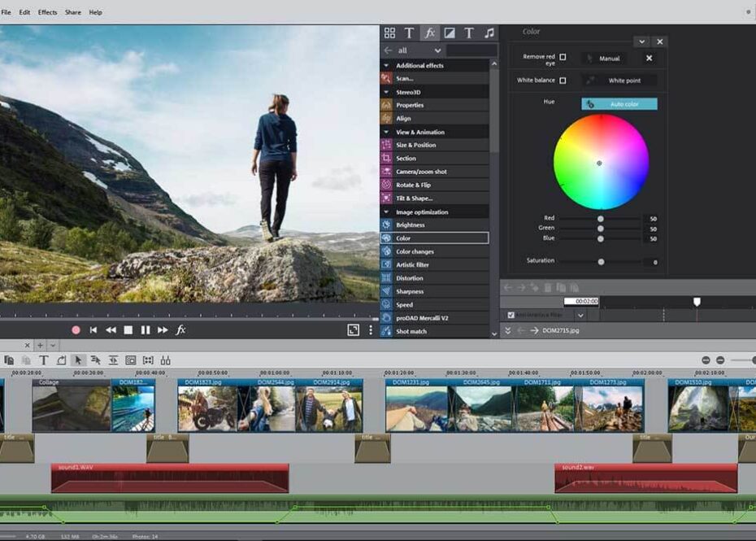
Task: Click the Saturation slider handle
Action: click(x=601, y=262)
